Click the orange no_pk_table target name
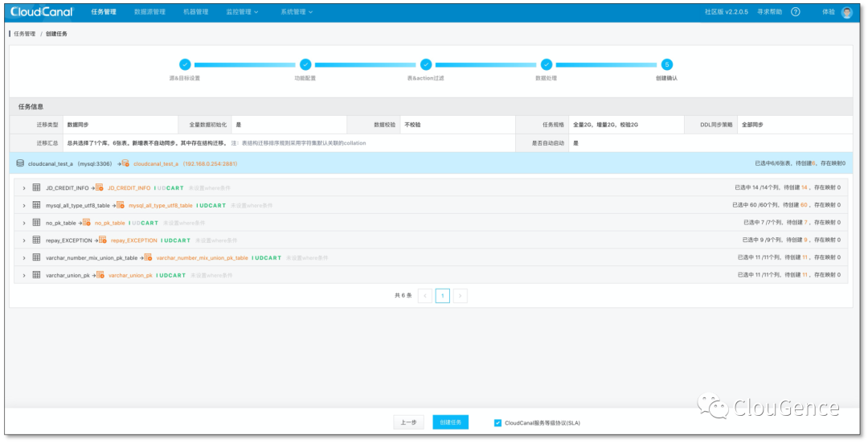 tap(109, 224)
